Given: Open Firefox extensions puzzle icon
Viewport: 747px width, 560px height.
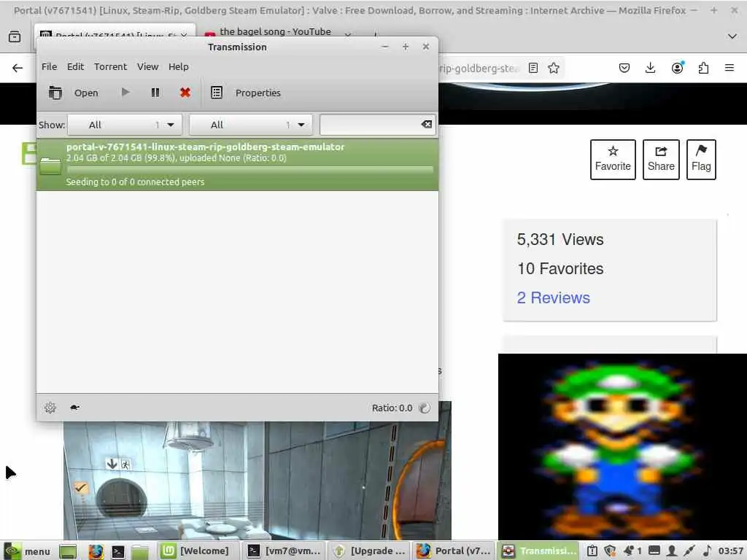Looking at the screenshot, I should coord(704,68).
